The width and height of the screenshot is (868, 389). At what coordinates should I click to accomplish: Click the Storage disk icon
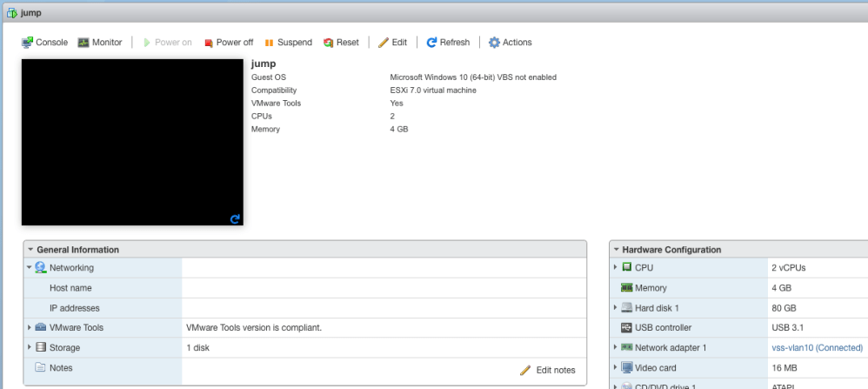tap(40, 347)
